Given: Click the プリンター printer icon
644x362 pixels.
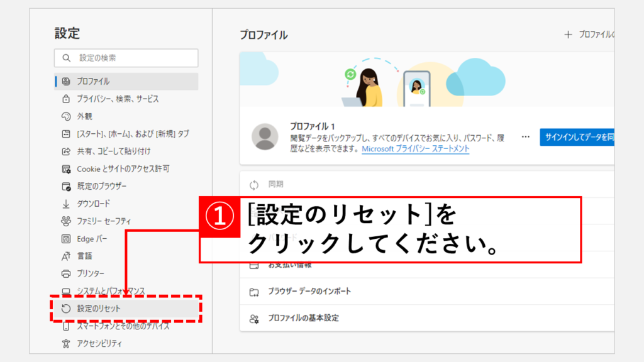Looking at the screenshot, I should point(65,273).
